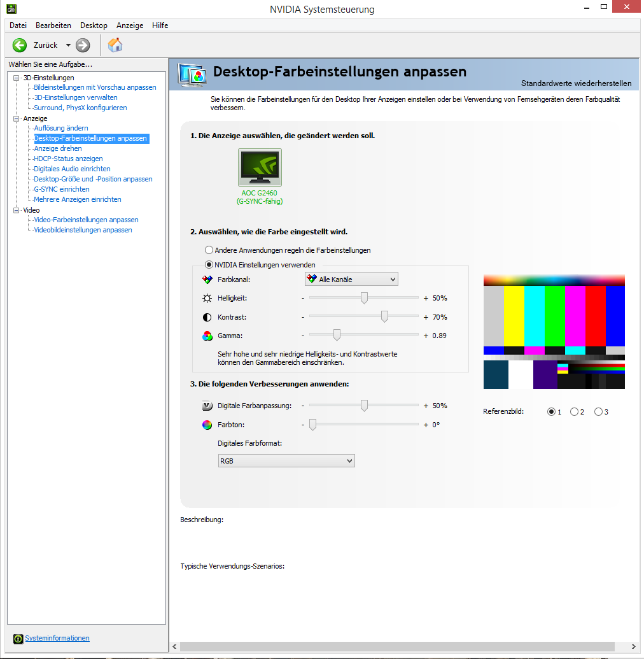The height and width of the screenshot is (659, 644).
Task: Click the Helligkeit 50% value
Action: (440, 299)
